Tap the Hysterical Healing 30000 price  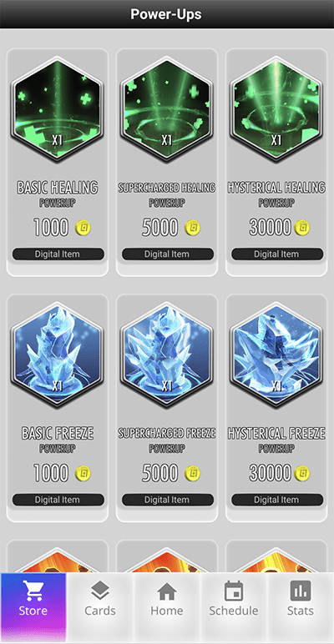pos(270,228)
